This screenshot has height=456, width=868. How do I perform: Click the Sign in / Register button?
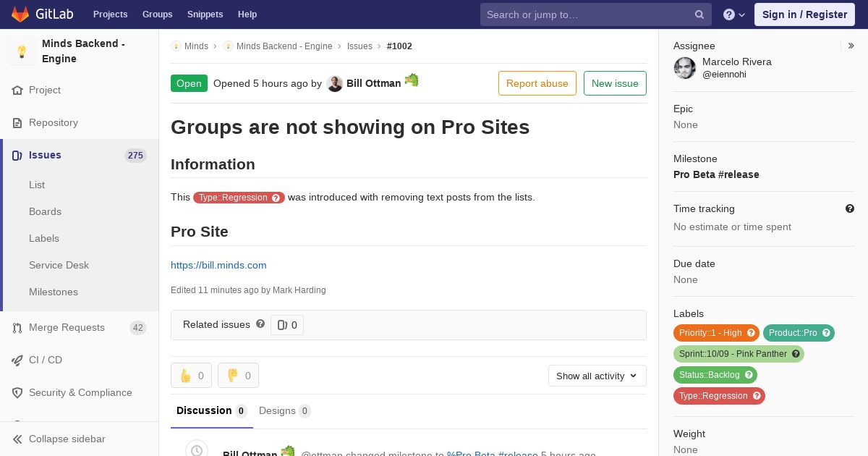pyautogui.click(x=804, y=14)
